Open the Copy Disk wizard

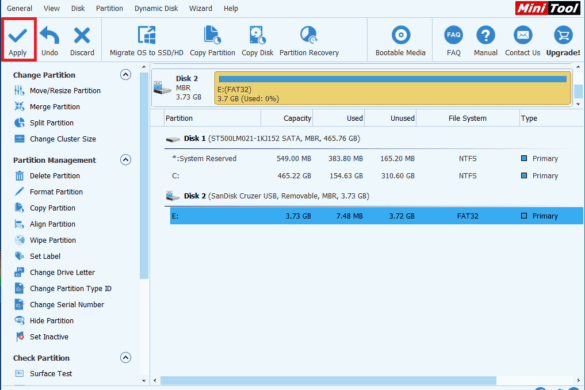click(x=257, y=41)
